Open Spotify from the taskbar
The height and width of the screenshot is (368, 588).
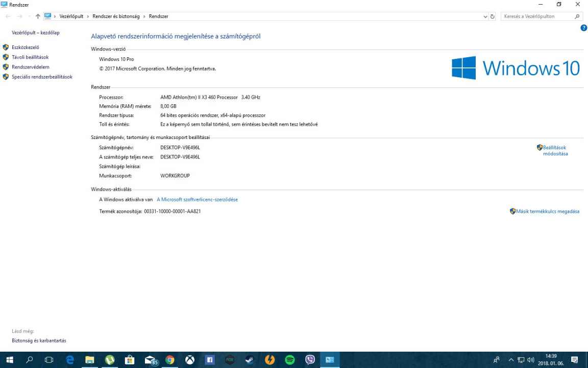tap(289, 360)
